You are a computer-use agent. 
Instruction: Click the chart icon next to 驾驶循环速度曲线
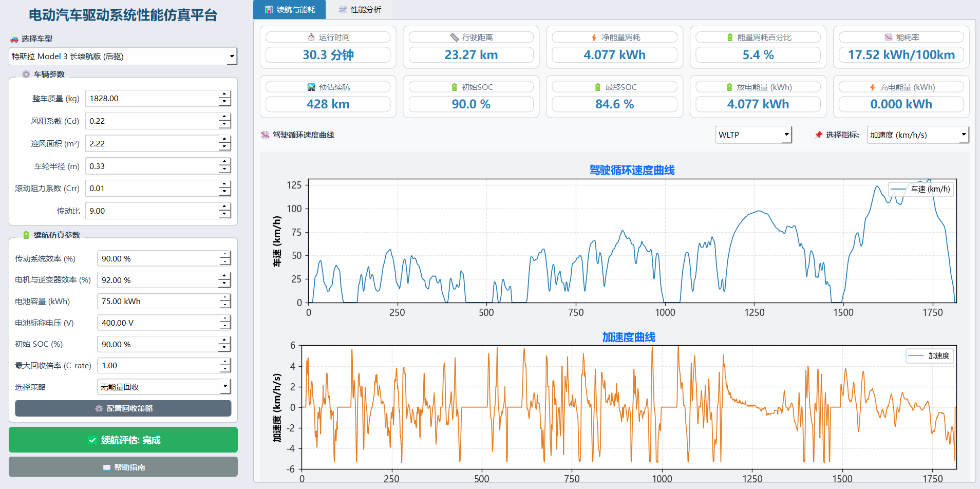[x=265, y=135]
